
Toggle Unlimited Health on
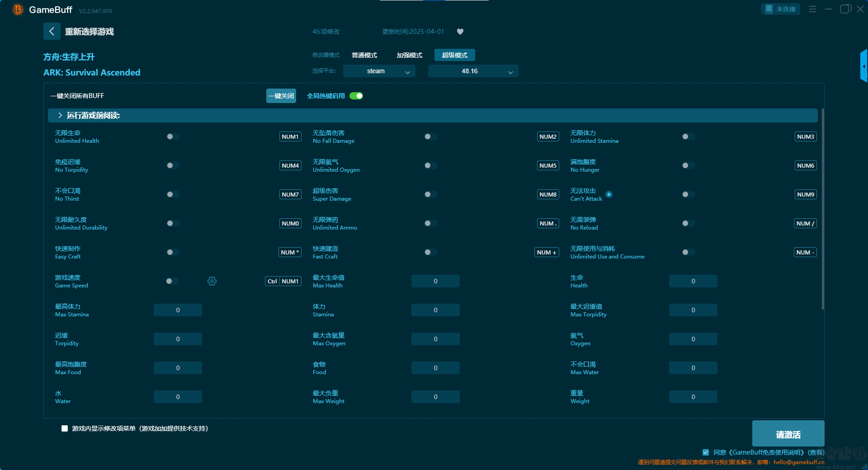[x=173, y=136]
